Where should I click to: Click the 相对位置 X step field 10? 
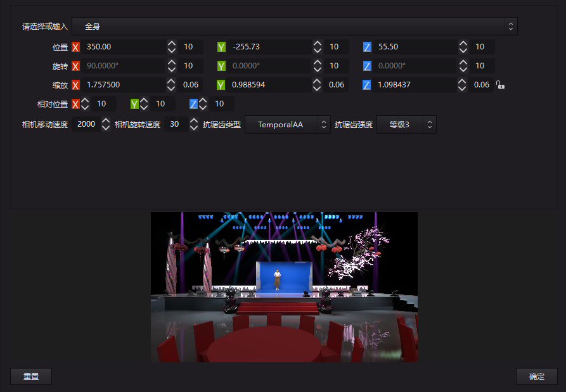104,104
